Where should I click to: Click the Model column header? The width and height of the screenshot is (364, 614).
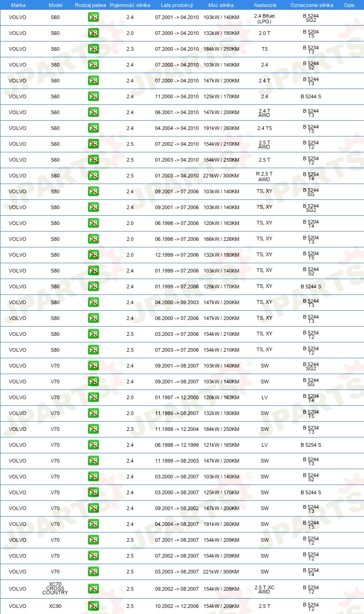pos(55,5)
